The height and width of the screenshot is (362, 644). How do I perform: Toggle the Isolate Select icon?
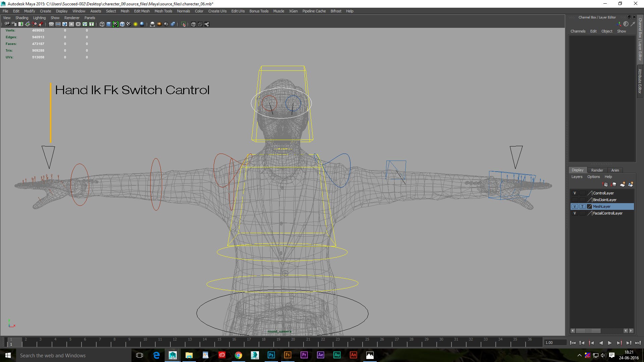click(x=183, y=24)
